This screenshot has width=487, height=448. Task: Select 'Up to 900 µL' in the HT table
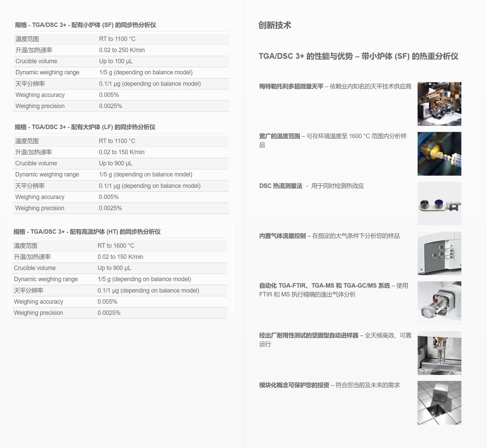tap(114, 268)
